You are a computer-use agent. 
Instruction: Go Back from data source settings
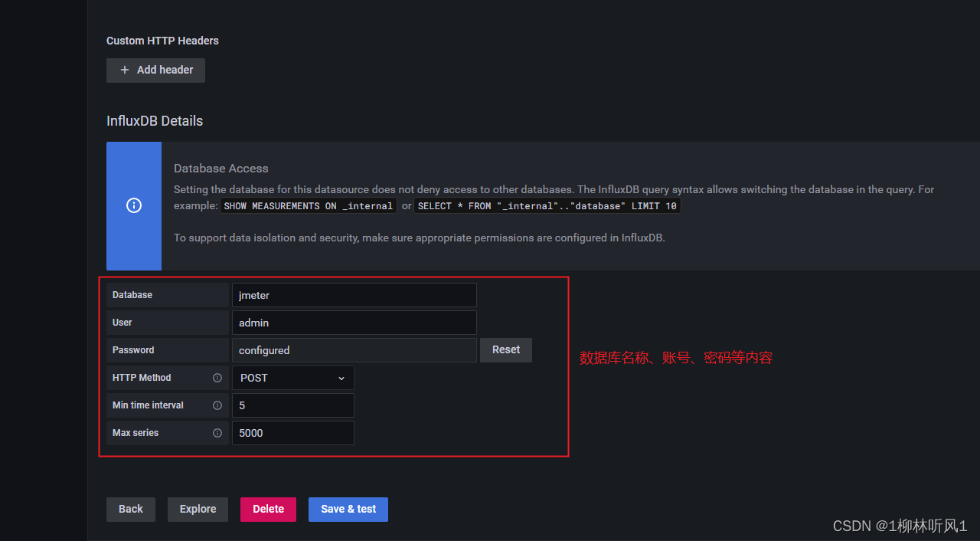[131, 510]
